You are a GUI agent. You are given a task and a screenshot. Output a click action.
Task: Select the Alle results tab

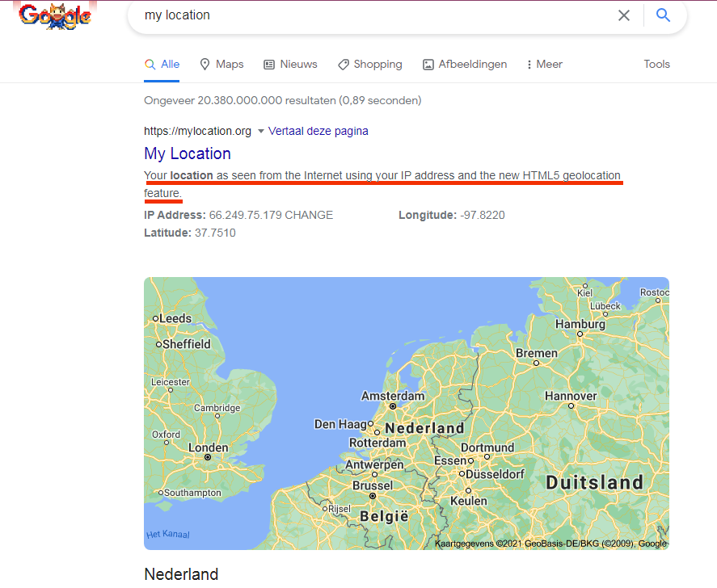point(162,65)
